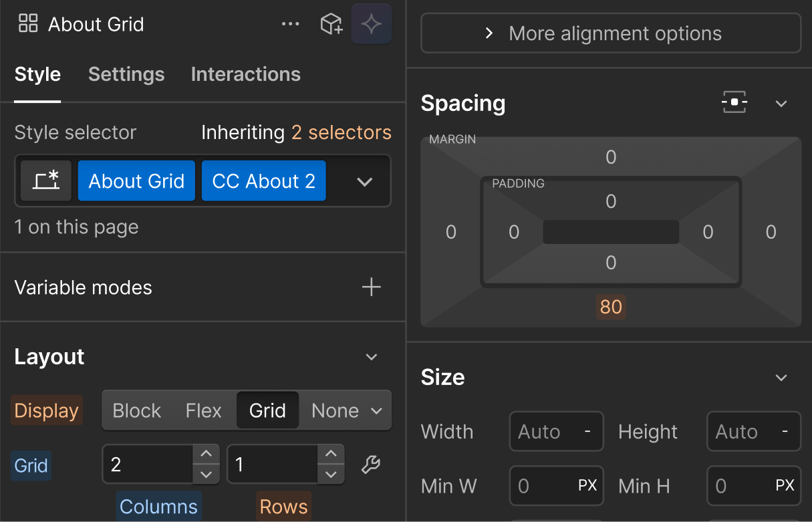This screenshot has width=812, height=522.
Task: Click the selector state icon in Style selector
Action: 46,181
